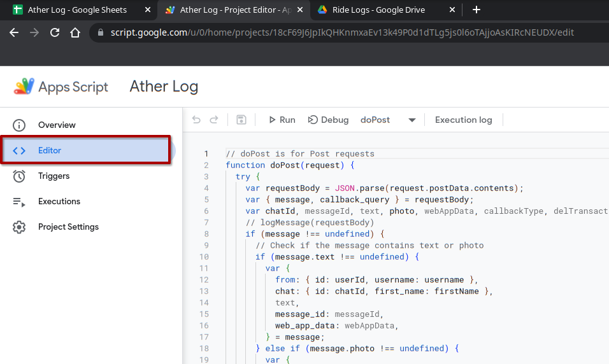
Task: Reload the page with the browser refresh icon
Action: (55, 32)
